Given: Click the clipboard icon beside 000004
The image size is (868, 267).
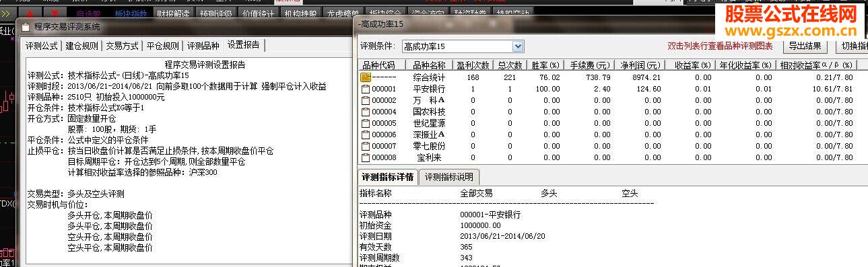Looking at the screenshot, I should (x=366, y=112).
